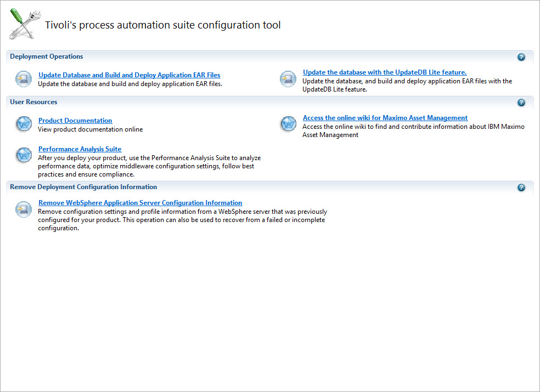The height and width of the screenshot is (392, 540).
Task: Click the icon beside Update Database and Build link
Action: click(24, 79)
